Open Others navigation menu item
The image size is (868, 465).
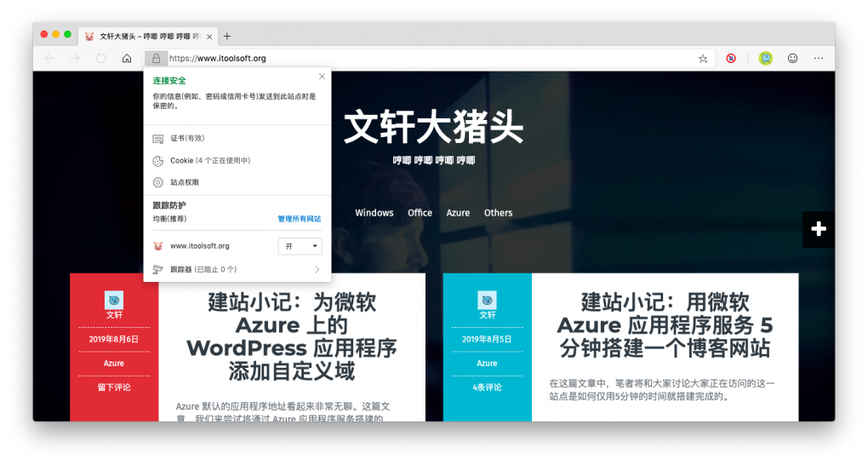click(x=498, y=213)
